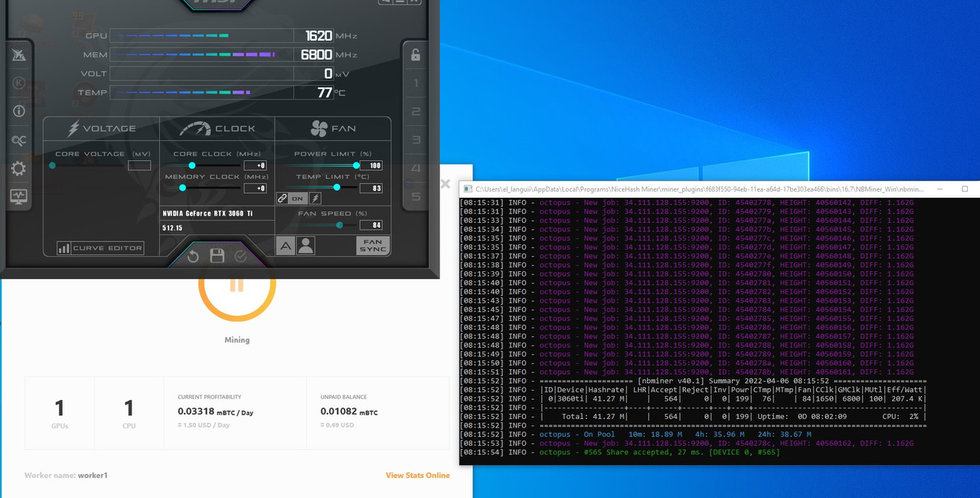Click the Power Limit slider handle

point(356,165)
